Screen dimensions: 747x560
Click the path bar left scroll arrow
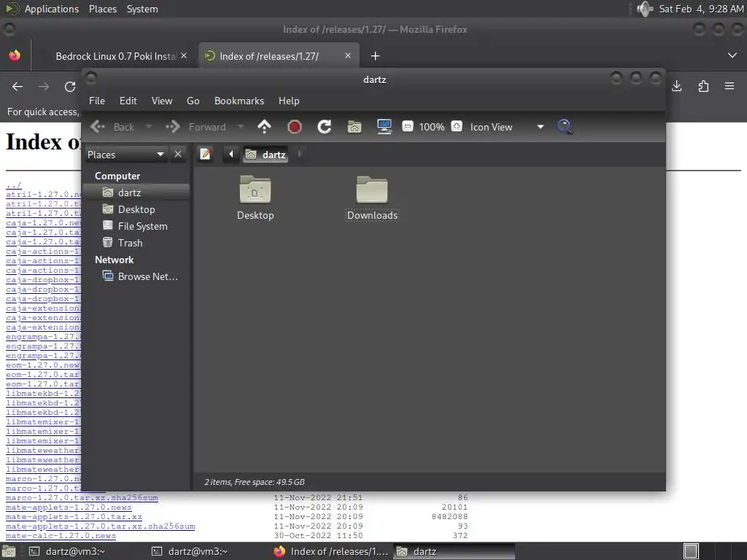point(231,155)
